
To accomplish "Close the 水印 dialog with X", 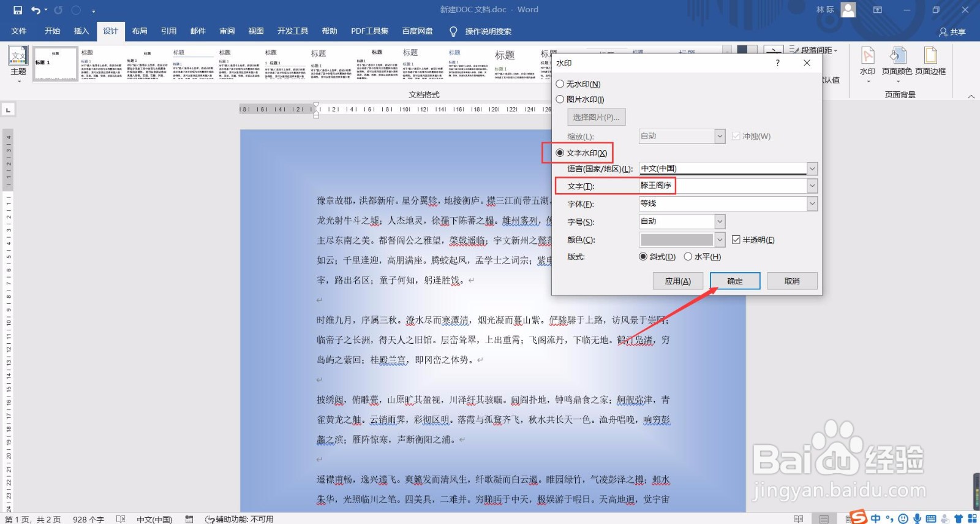I will [807, 63].
